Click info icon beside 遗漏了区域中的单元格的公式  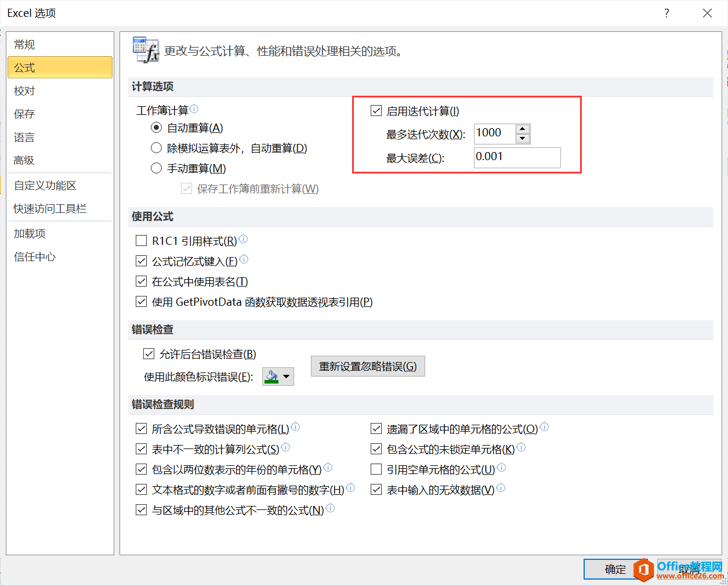pos(545,427)
